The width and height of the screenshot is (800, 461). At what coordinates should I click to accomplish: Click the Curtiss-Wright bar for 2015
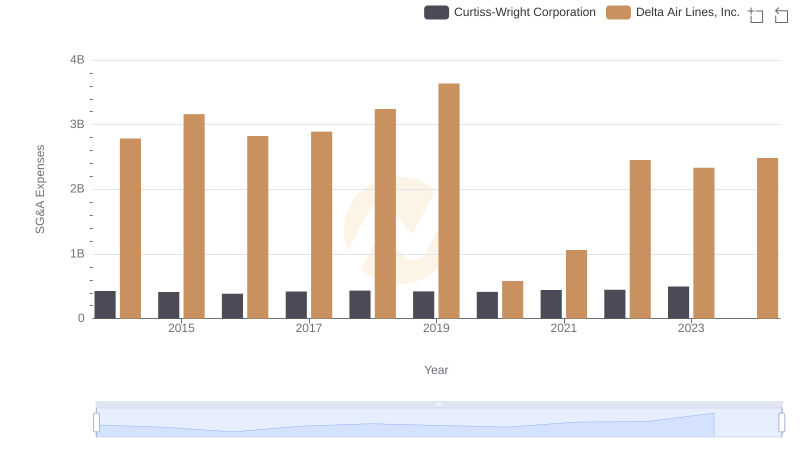coord(168,305)
